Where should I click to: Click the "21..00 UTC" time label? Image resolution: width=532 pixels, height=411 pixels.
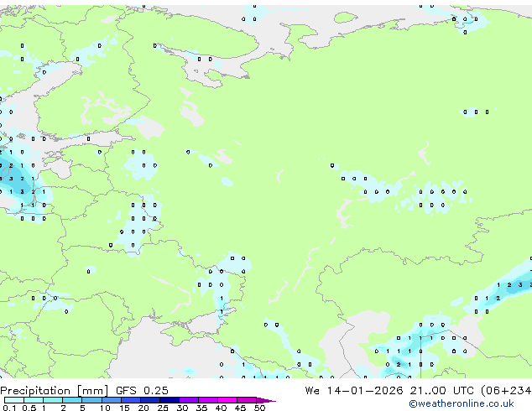441,391
